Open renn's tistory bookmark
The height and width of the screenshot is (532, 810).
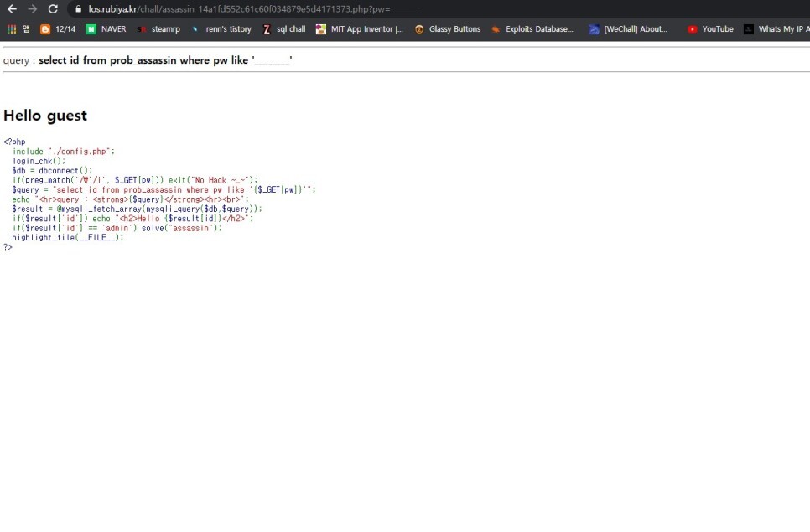[221, 29]
